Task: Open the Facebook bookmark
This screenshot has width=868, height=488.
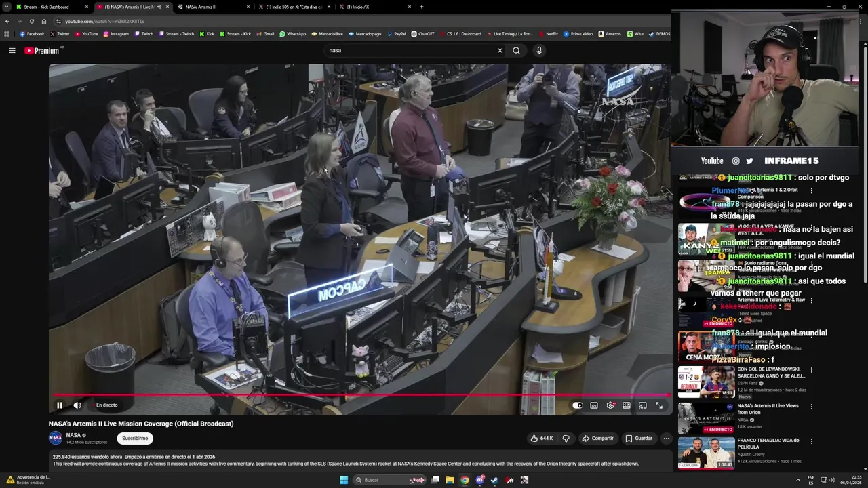Action: coord(32,33)
